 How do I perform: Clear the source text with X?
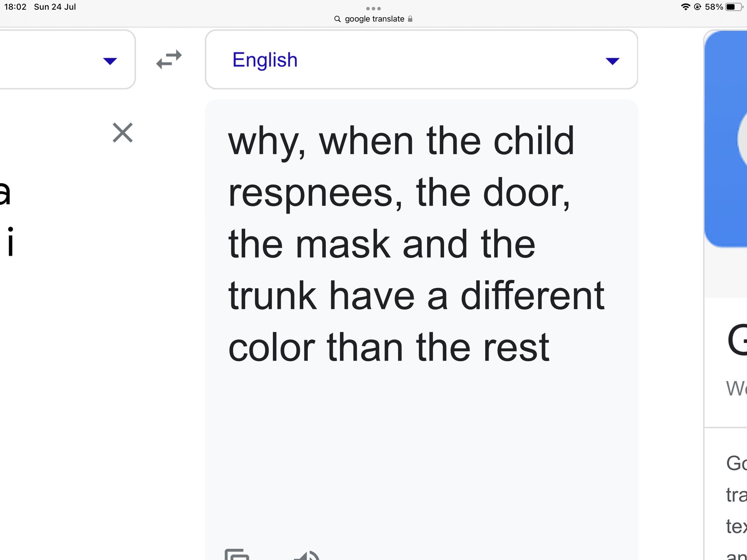123,132
